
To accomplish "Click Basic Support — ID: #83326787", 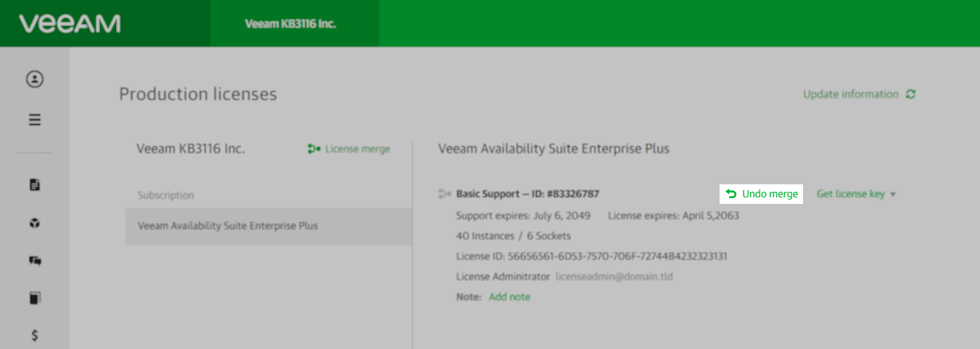I will pyautogui.click(x=527, y=194).
